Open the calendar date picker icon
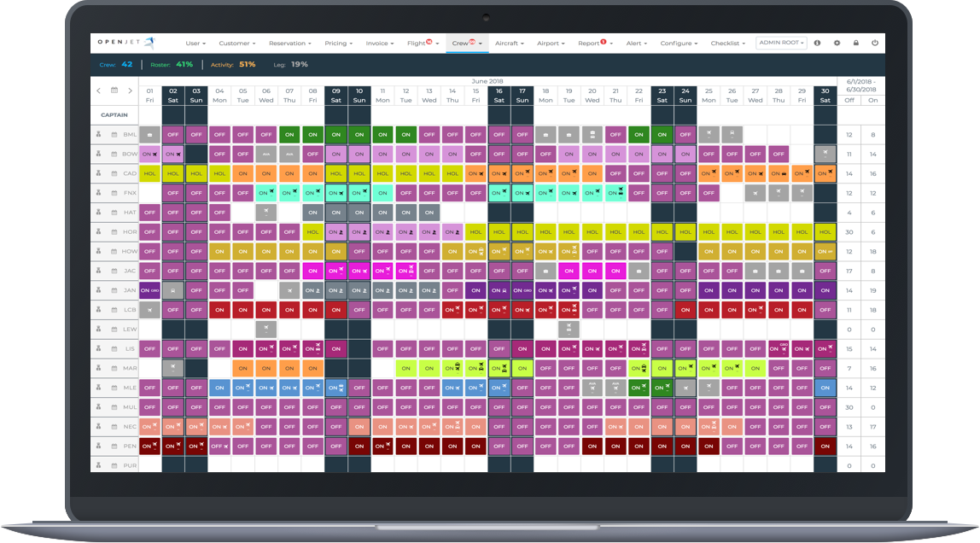The image size is (980, 543). [114, 90]
